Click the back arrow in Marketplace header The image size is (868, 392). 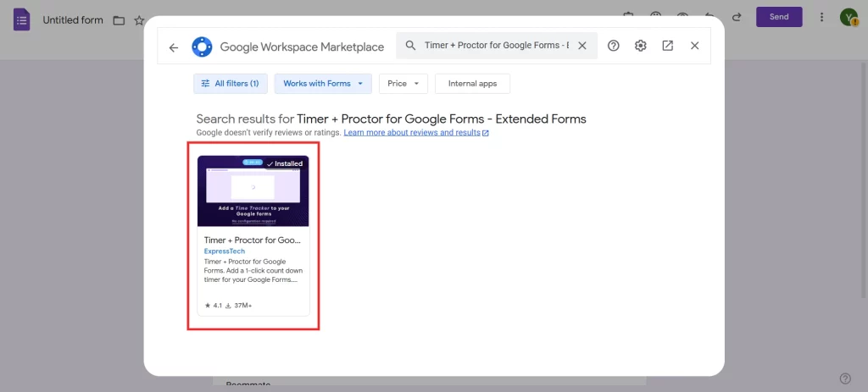click(x=174, y=47)
